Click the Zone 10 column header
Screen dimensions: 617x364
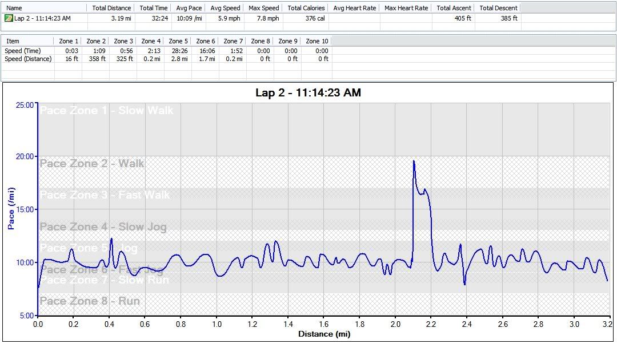click(x=317, y=41)
